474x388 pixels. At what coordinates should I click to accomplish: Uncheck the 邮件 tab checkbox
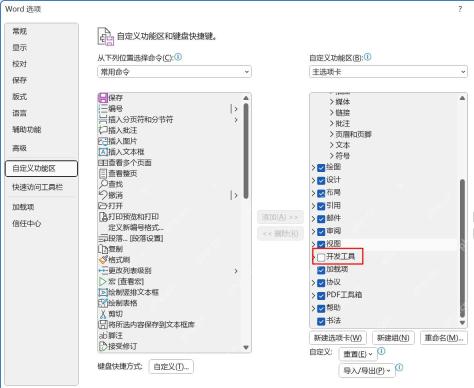[321, 219]
